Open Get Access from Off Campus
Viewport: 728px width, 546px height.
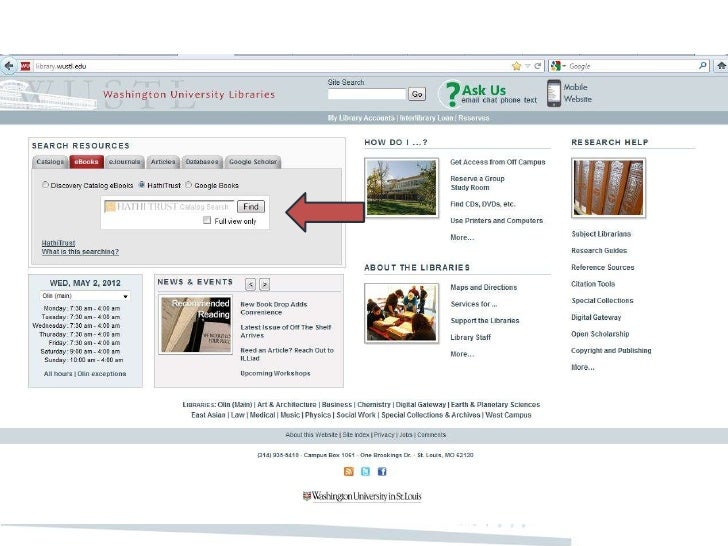[498, 162]
